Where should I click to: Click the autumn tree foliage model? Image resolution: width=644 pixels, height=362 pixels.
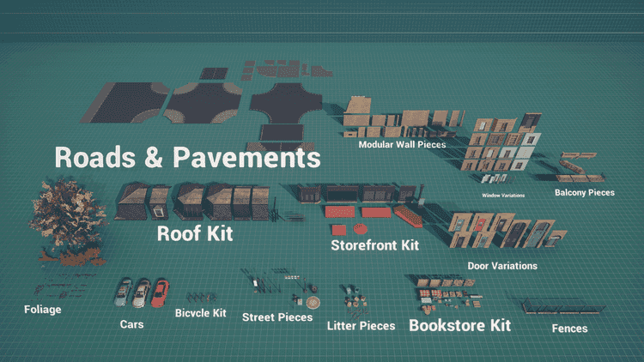point(67,220)
